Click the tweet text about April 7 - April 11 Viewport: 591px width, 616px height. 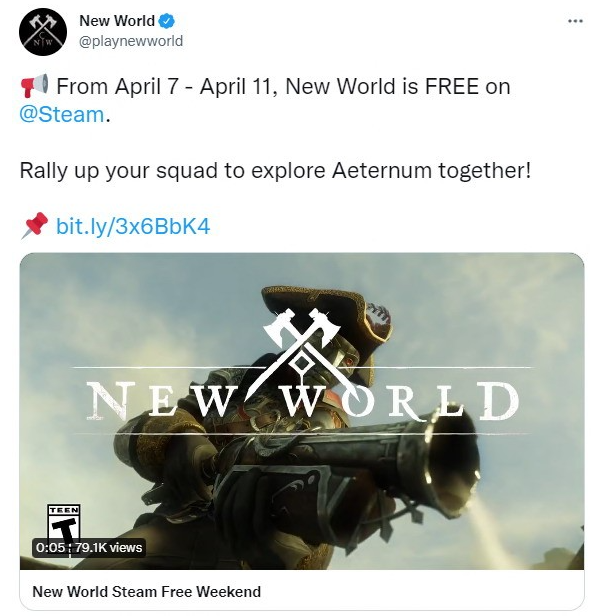(x=283, y=86)
